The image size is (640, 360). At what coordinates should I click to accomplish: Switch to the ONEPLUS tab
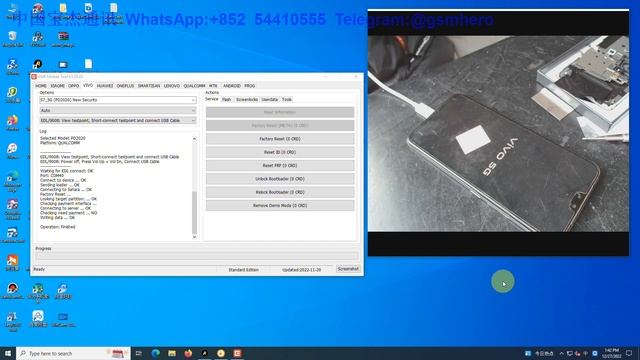(x=125, y=86)
